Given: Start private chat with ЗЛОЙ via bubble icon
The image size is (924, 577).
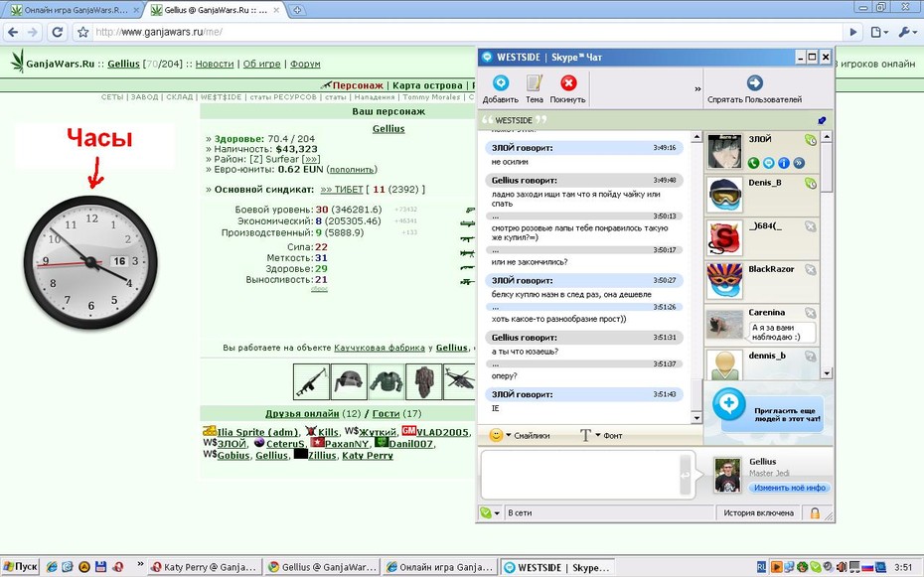Looking at the screenshot, I should pos(768,163).
